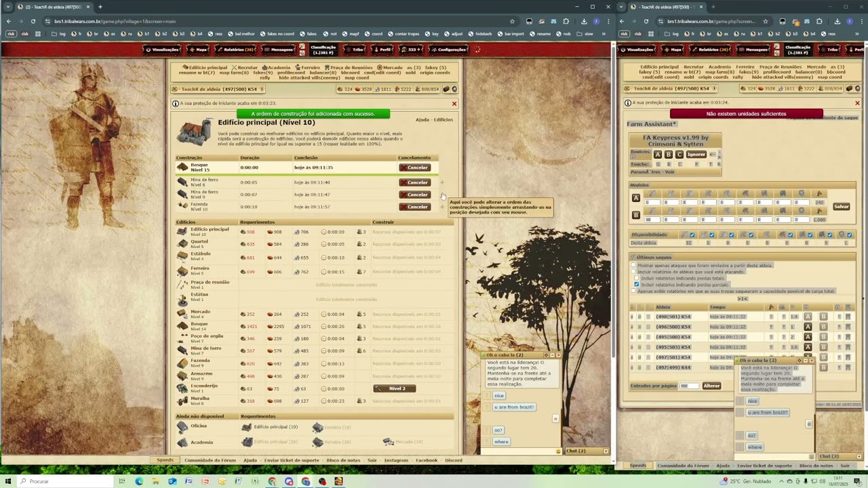
Task: Send template B to village (496|500) K54
Action: 823,327
